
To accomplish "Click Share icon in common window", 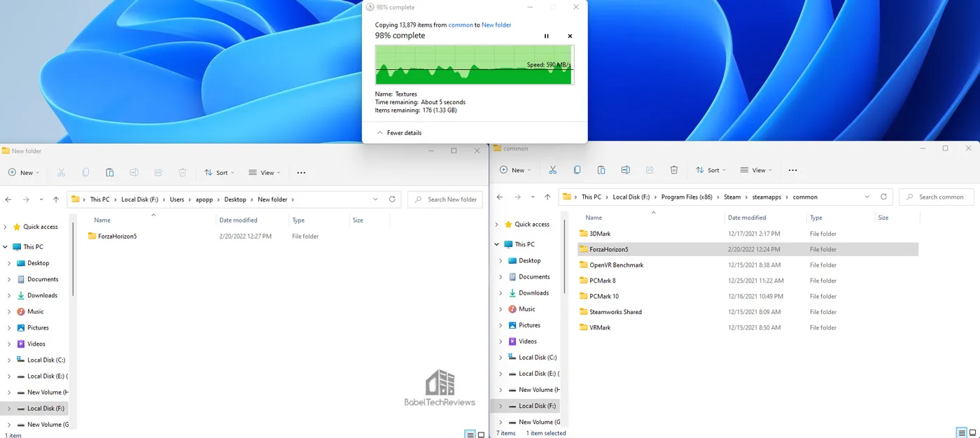I will click(x=650, y=170).
